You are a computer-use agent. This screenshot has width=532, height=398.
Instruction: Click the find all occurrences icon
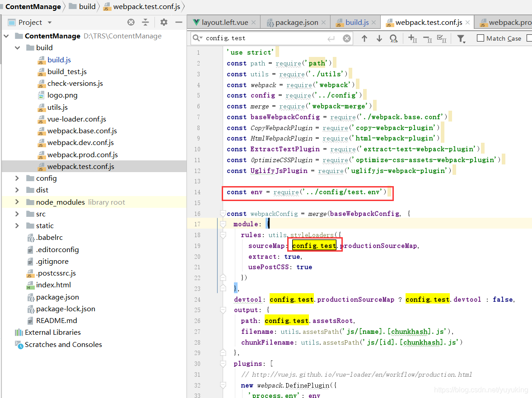pyautogui.click(x=393, y=39)
